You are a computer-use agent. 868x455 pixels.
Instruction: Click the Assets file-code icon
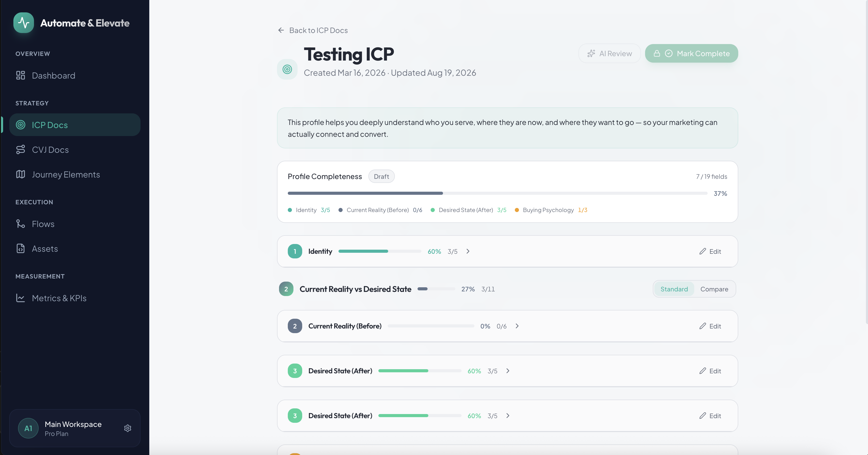click(x=21, y=249)
